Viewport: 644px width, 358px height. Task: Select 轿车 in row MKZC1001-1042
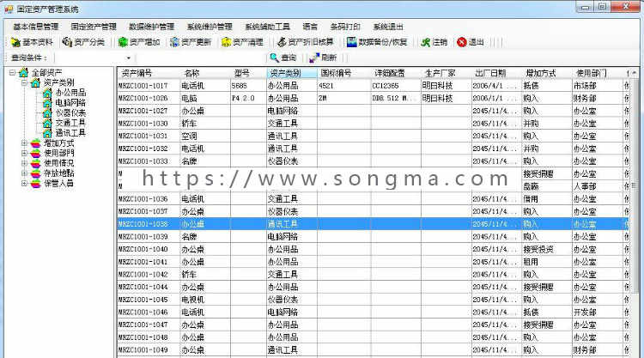click(x=205, y=275)
